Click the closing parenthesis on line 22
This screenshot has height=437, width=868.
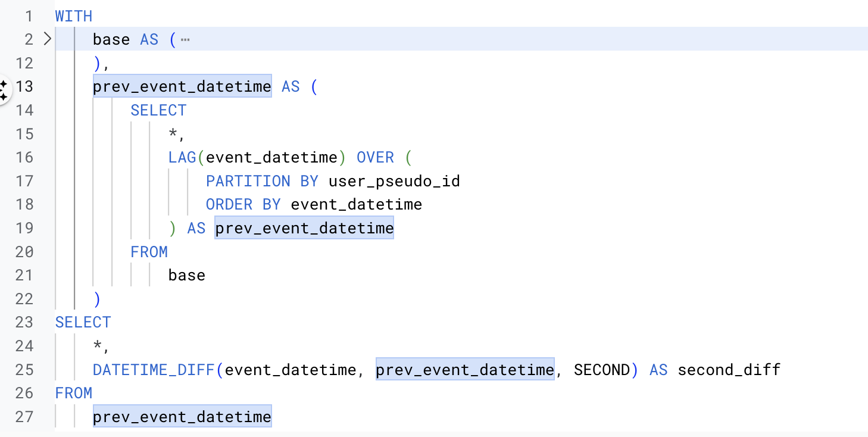pos(98,298)
